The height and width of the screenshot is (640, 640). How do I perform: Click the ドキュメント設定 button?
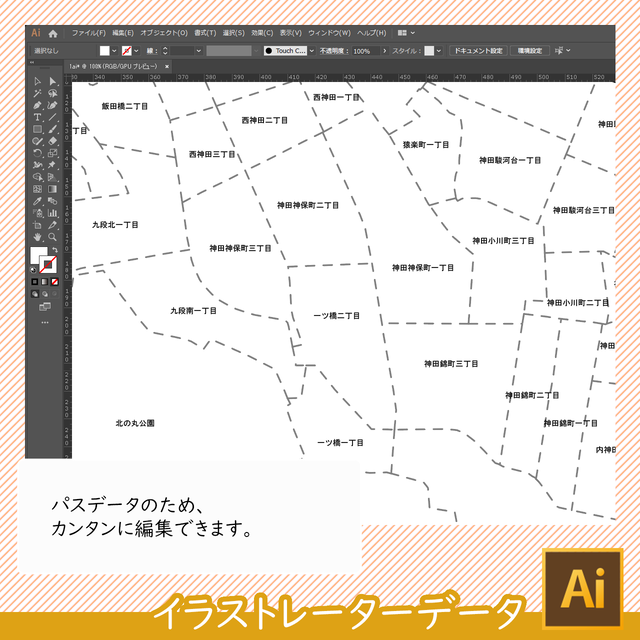478,51
